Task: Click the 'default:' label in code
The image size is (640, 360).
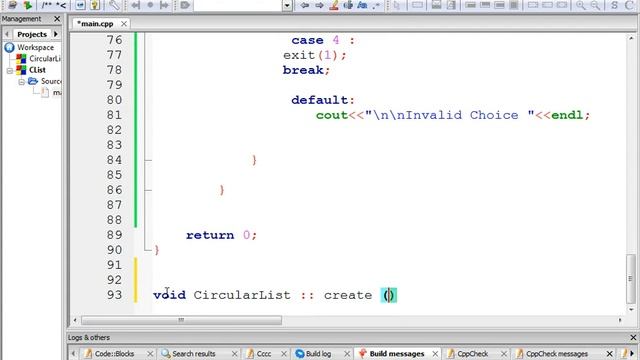Action: tap(323, 100)
